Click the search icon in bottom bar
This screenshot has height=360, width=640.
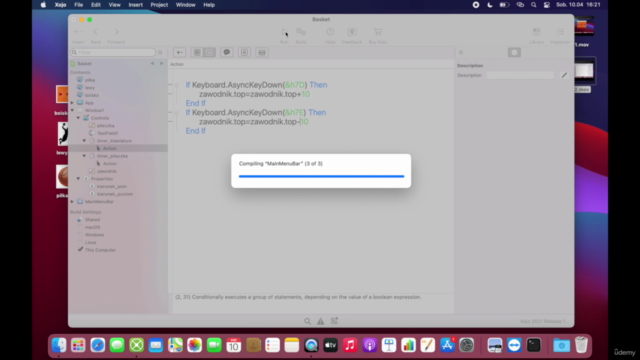(x=307, y=321)
